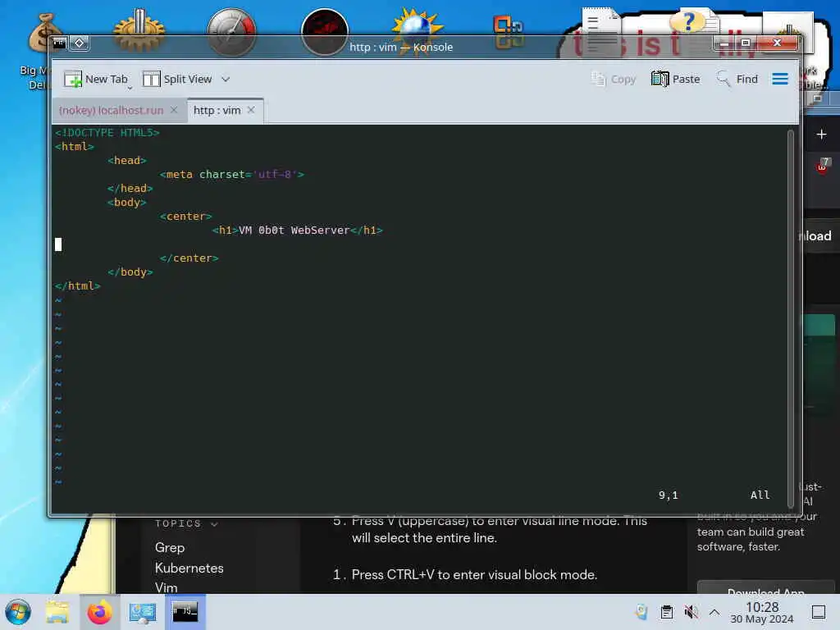The width and height of the screenshot is (840, 630).
Task: Click the Konsole vertical scrollbar
Action: point(790,318)
